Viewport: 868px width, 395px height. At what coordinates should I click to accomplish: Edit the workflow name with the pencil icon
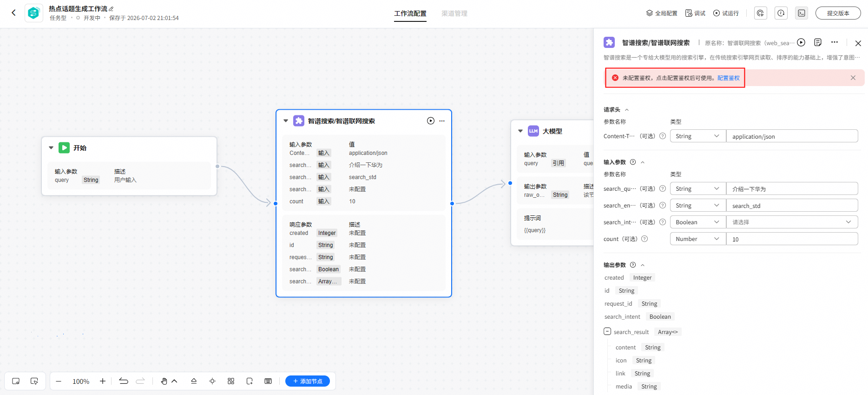(111, 9)
